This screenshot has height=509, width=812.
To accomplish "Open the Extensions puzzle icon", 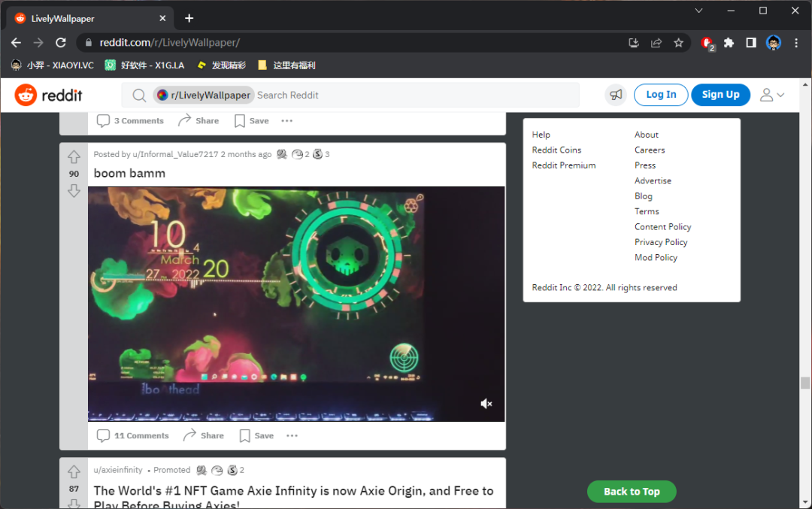I will [729, 43].
